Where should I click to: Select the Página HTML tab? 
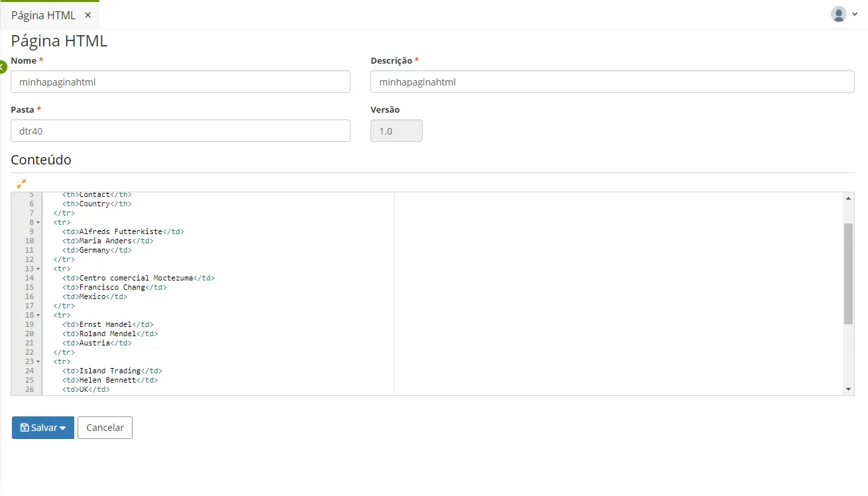(x=44, y=15)
